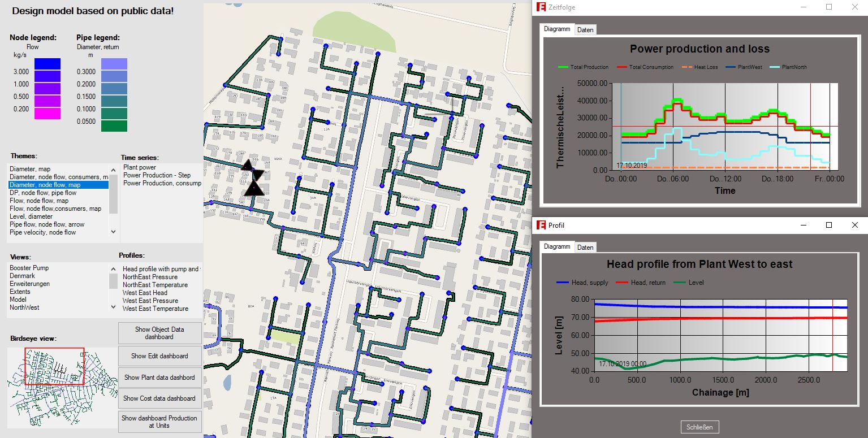Viewport: 868px width, 438px height.
Task: Select 'West East Pressure' profile
Action: (x=150, y=301)
